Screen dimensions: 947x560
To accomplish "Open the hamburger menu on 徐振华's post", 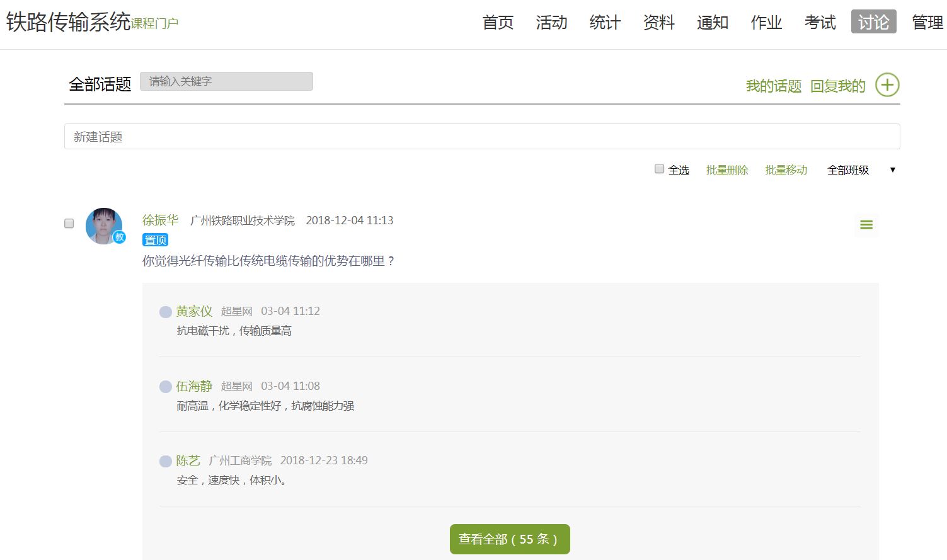I will pos(866,225).
